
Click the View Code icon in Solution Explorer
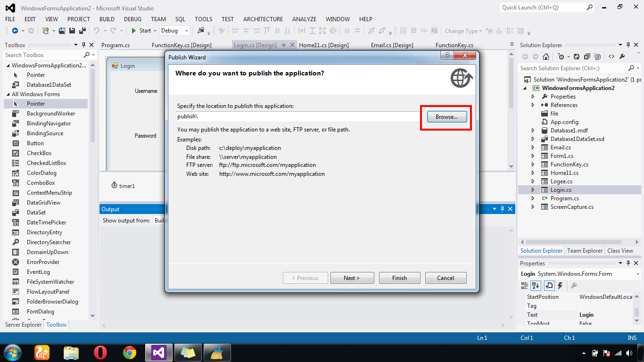pos(611,56)
